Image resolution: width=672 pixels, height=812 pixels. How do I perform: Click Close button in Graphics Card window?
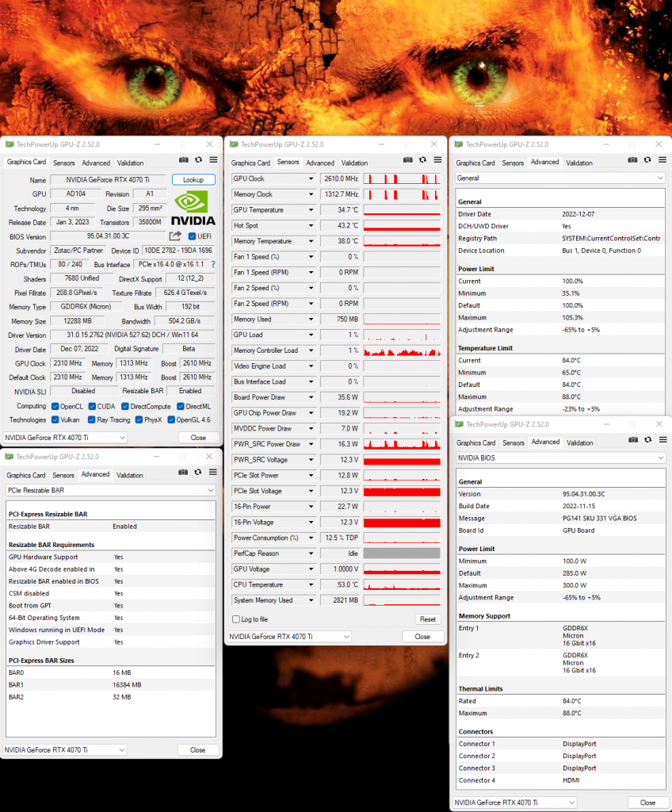tap(198, 438)
